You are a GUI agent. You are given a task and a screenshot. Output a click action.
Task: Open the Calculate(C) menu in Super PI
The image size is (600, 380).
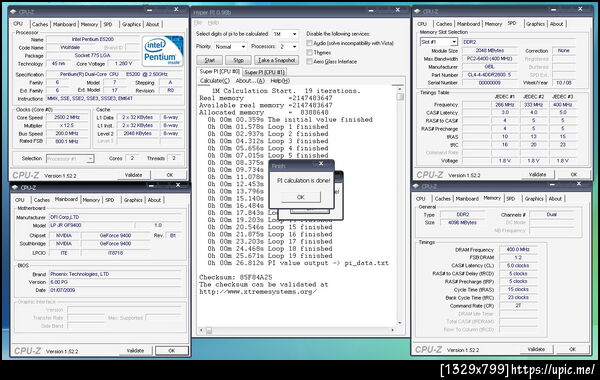(215, 81)
